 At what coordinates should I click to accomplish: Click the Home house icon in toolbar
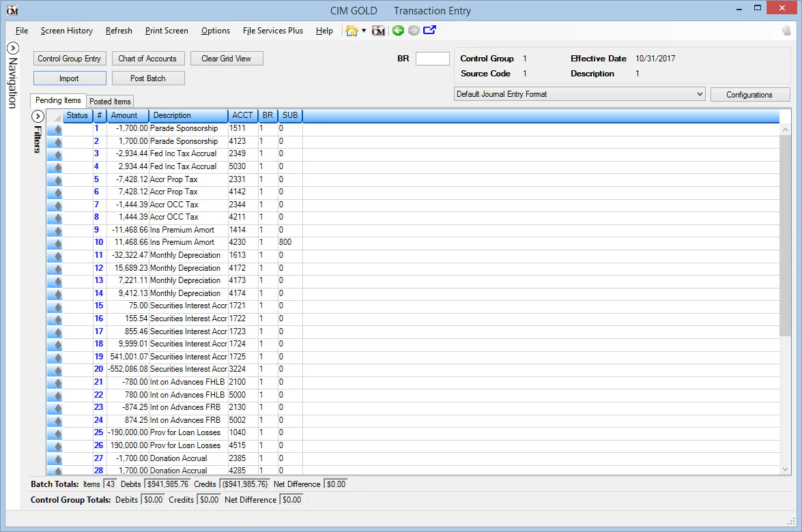[x=352, y=31]
